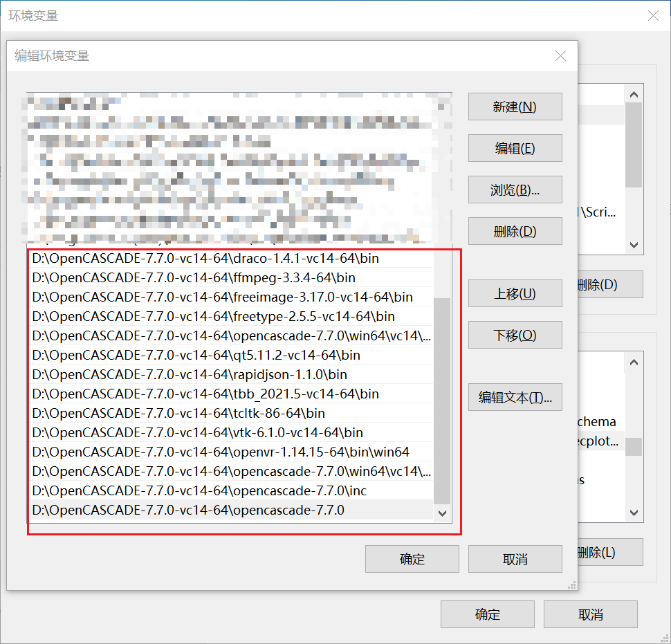671x644 pixels.
Task: Confirm with 确定 in the edit dialog
Action: pos(412,559)
